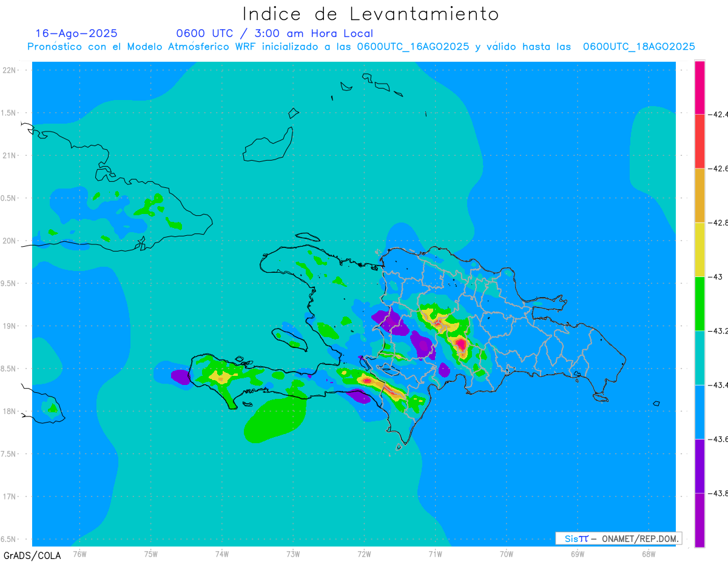The image size is (728, 562).
Task: Select the '69W' longitude label
Action: pyautogui.click(x=578, y=554)
